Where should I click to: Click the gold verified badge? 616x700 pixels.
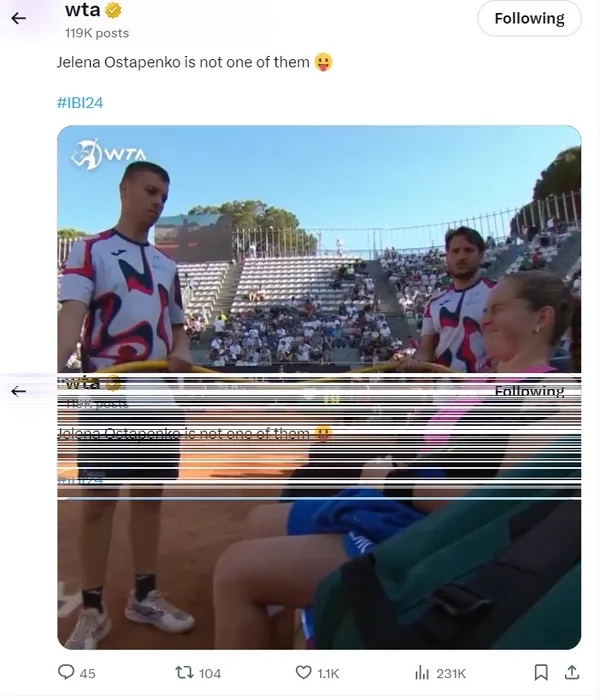pos(113,10)
